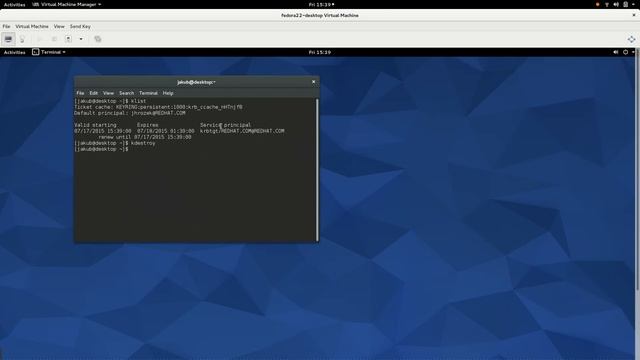Click the empty terminal prompt on last line
The width and height of the screenshot is (640, 360).
101,149
